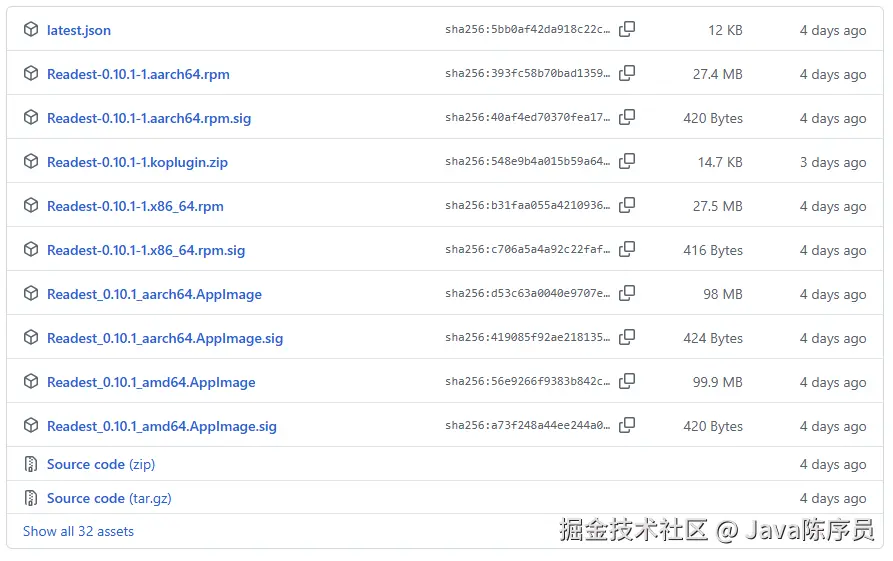Screen dimensions: 893x561
Task: Download Readest_0.10.1_amd64.AppImage
Action: pos(151,382)
